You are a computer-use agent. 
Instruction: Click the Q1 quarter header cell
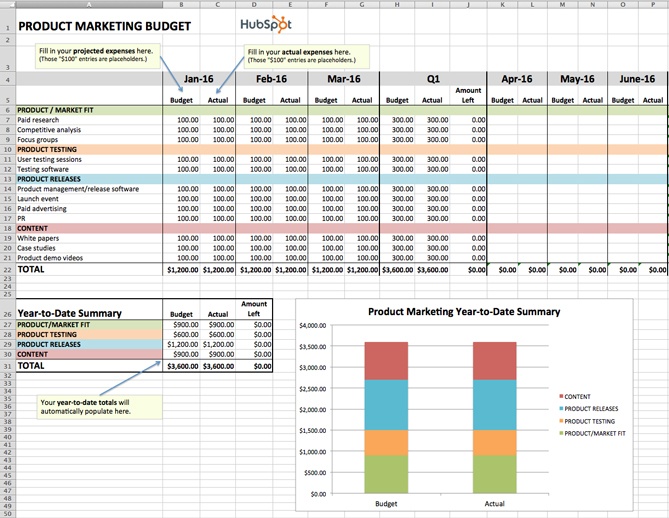click(432, 78)
